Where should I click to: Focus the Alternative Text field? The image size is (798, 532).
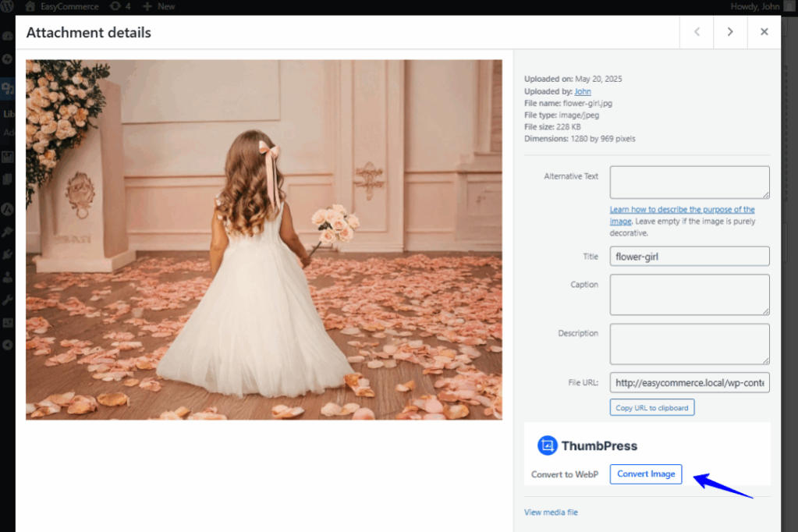(689, 182)
